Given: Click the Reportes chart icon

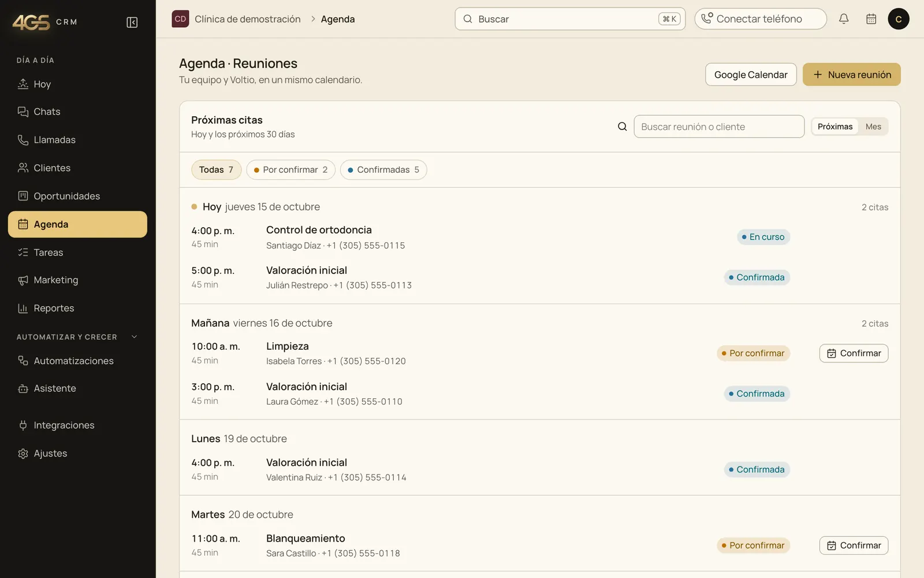Looking at the screenshot, I should pos(23,308).
